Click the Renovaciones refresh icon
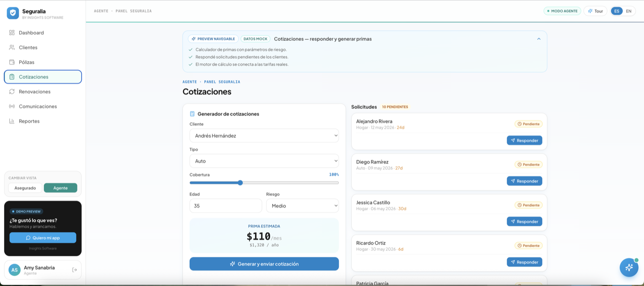Viewport: 644px width, 286px height. [12, 92]
